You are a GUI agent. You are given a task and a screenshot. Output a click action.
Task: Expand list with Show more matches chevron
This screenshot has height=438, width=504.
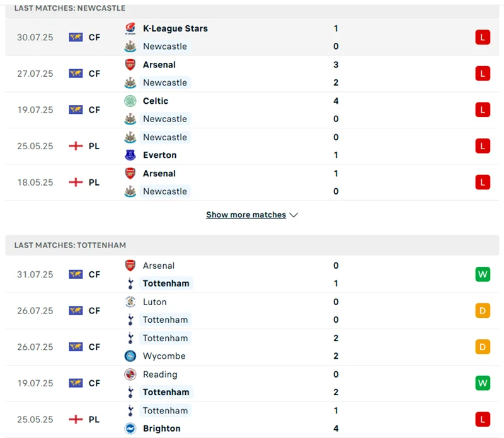[294, 215]
